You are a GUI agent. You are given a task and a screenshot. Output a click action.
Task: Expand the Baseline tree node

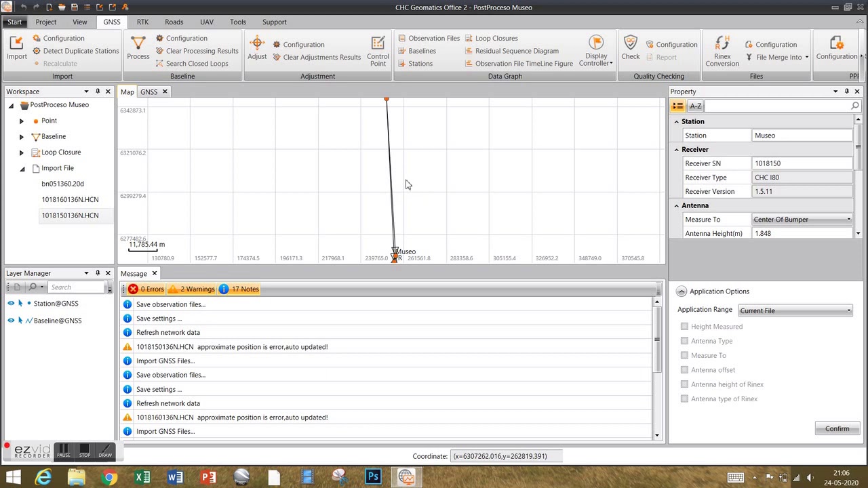coord(21,137)
